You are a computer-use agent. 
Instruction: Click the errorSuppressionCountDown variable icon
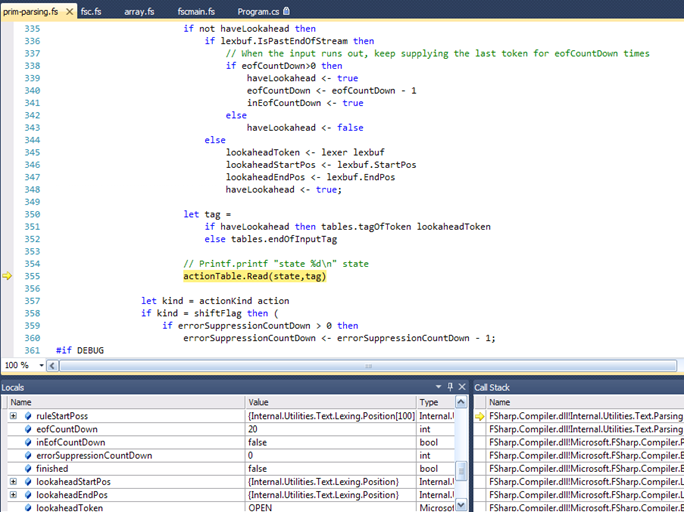click(x=28, y=455)
